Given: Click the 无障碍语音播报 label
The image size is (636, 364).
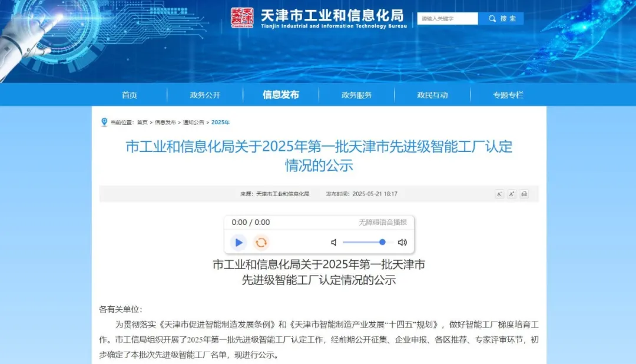Looking at the screenshot, I should click(383, 223).
